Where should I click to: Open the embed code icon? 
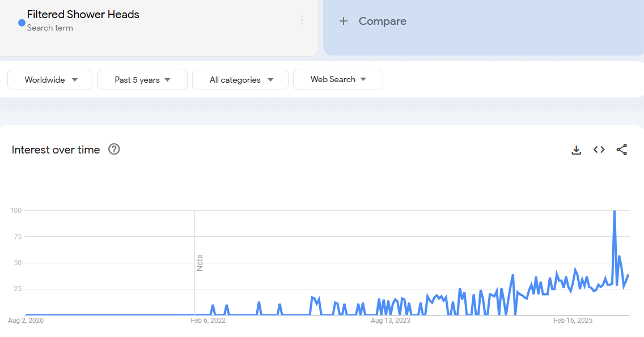click(599, 150)
